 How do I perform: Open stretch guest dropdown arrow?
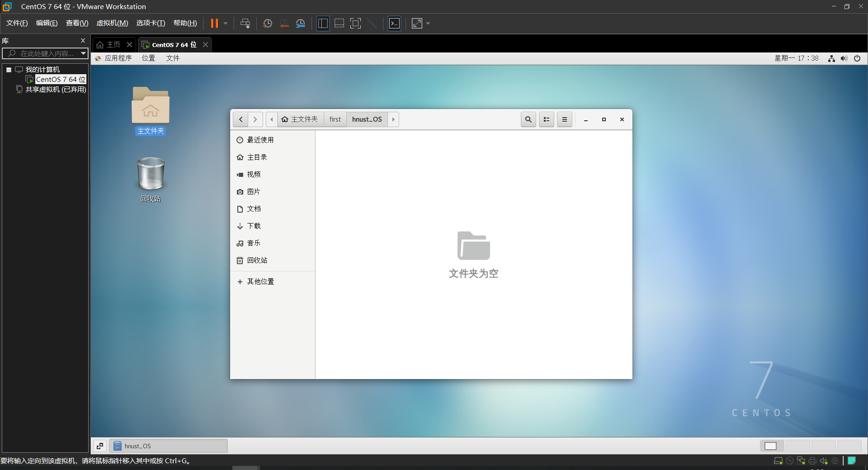click(428, 23)
